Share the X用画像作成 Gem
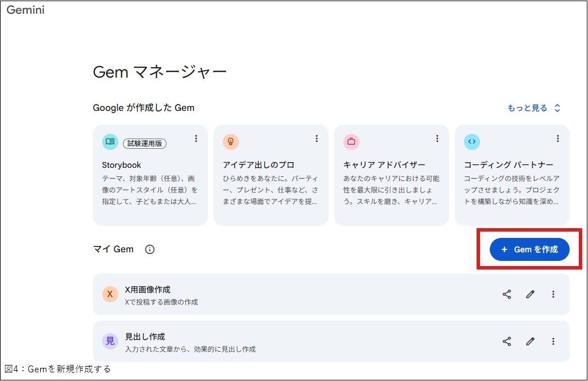 [x=506, y=294]
